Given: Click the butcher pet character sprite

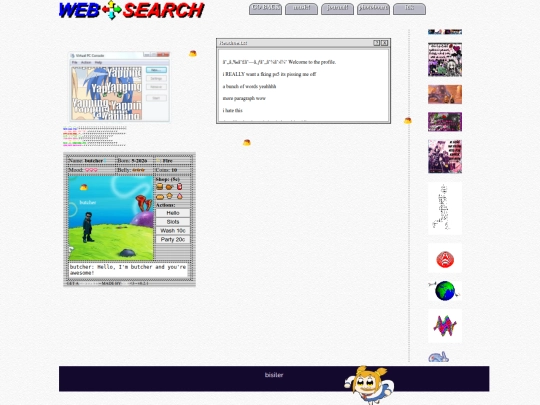Looking at the screenshot, I should (x=87, y=227).
